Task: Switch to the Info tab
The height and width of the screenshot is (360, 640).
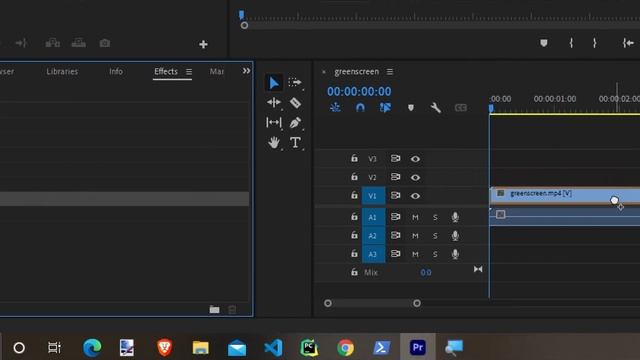Action: click(116, 71)
